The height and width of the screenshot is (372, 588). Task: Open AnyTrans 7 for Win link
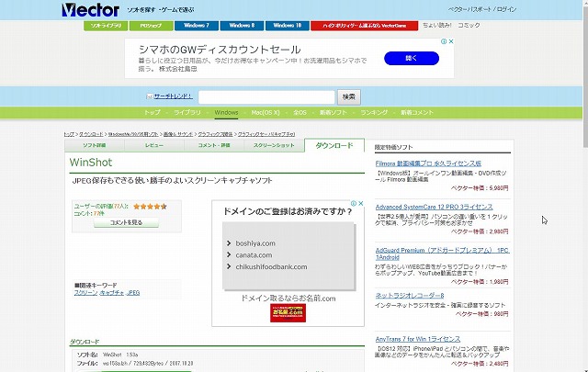tap(418, 339)
